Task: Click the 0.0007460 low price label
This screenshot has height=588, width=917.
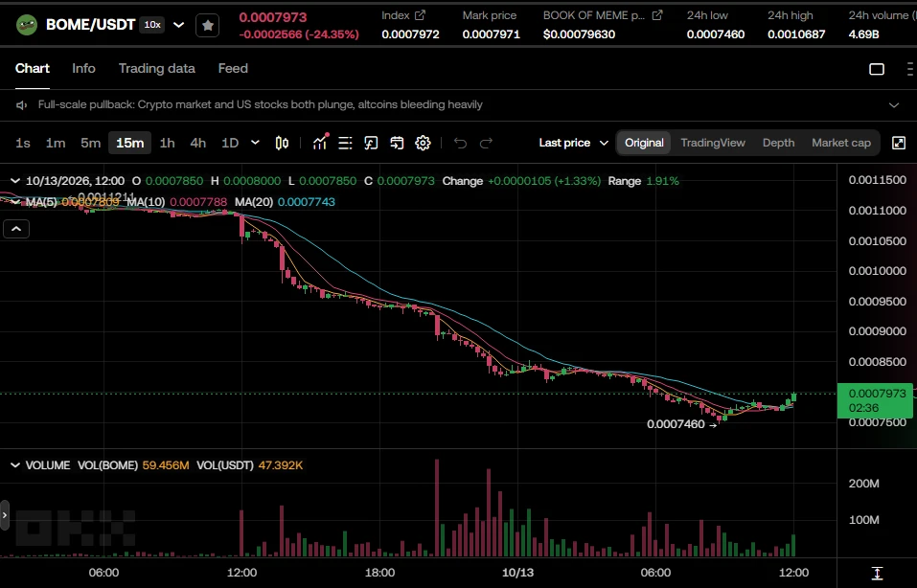Action: [x=676, y=424]
